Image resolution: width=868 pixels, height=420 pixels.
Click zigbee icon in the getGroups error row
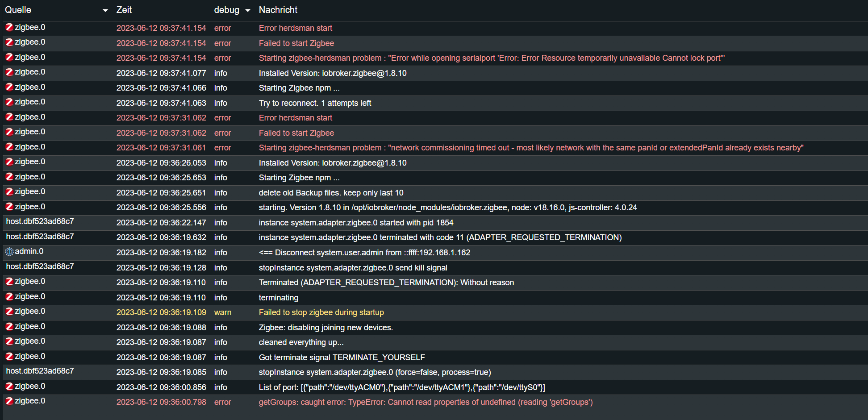click(9, 401)
